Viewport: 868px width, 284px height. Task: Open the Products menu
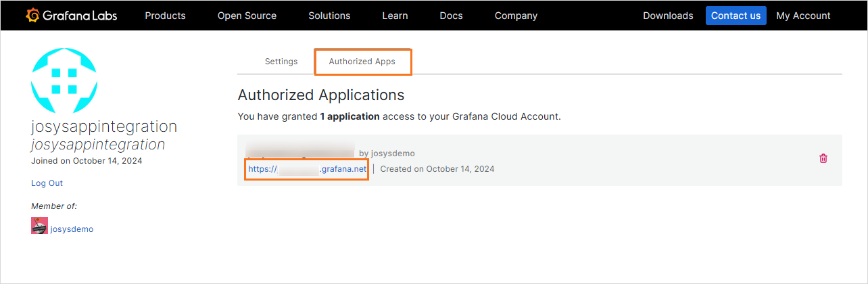pyautogui.click(x=165, y=16)
